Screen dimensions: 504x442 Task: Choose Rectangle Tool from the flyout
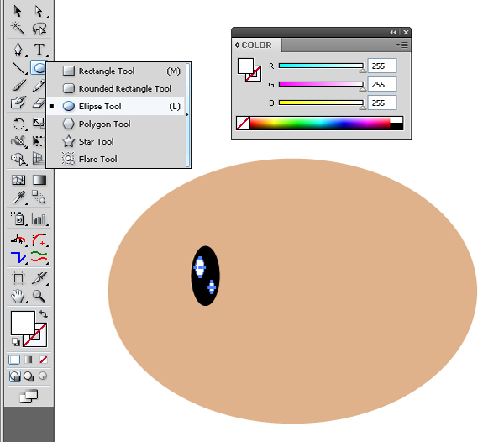(116, 71)
